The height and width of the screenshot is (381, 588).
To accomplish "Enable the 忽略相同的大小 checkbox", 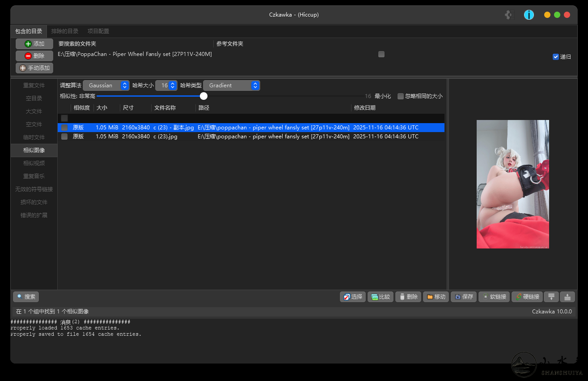I will pyautogui.click(x=401, y=96).
